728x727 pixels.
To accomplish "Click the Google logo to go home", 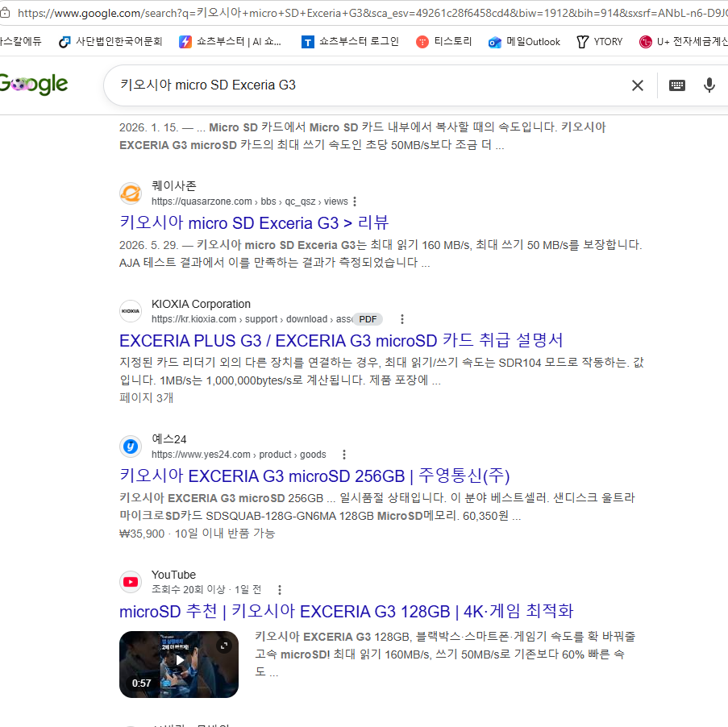I will point(33,84).
